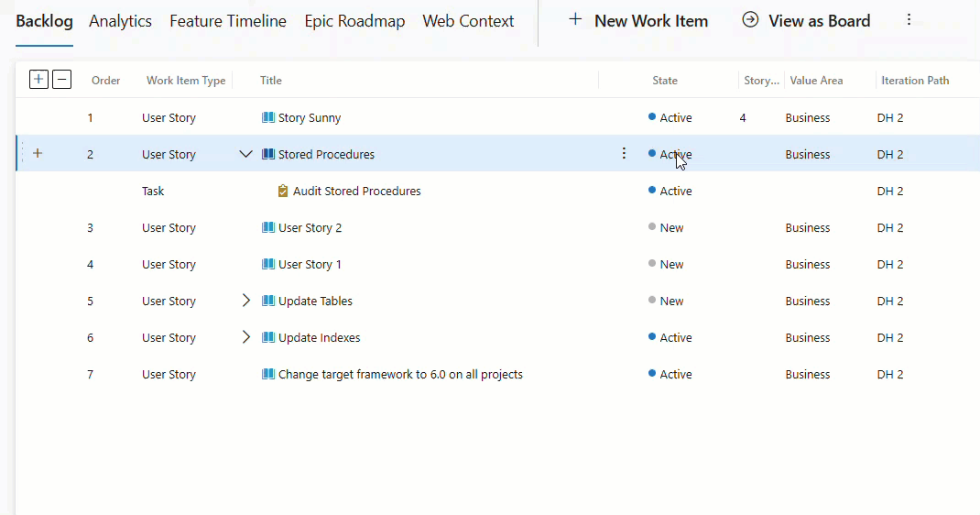Open the Update Indexes work item
Image resolution: width=980 pixels, height=515 pixels.
click(x=320, y=337)
